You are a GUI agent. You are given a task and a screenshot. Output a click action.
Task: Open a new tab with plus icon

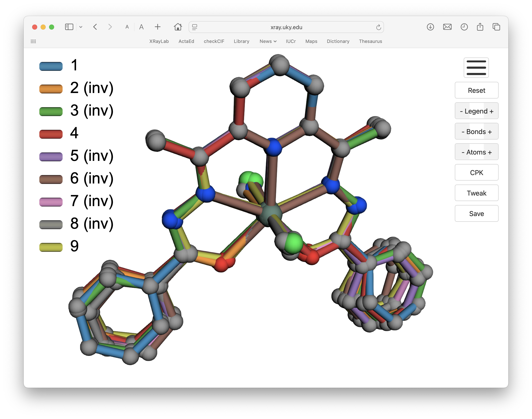[x=158, y=27]
